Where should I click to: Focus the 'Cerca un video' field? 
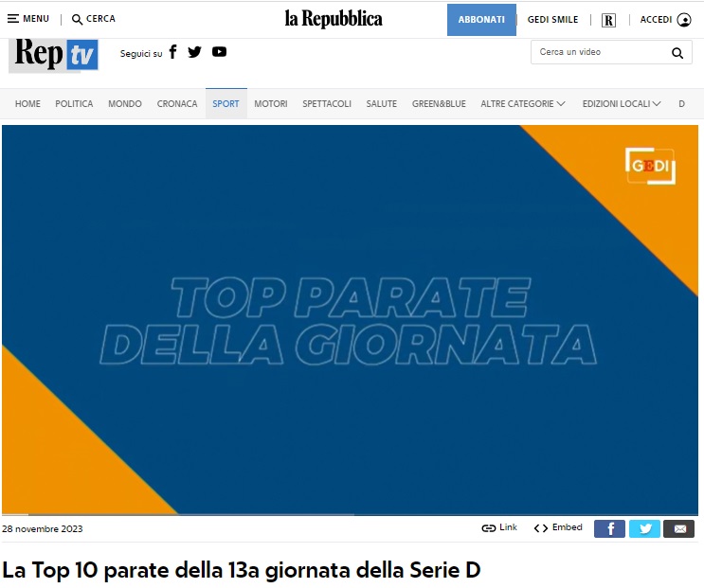click(x=602, y=52)
